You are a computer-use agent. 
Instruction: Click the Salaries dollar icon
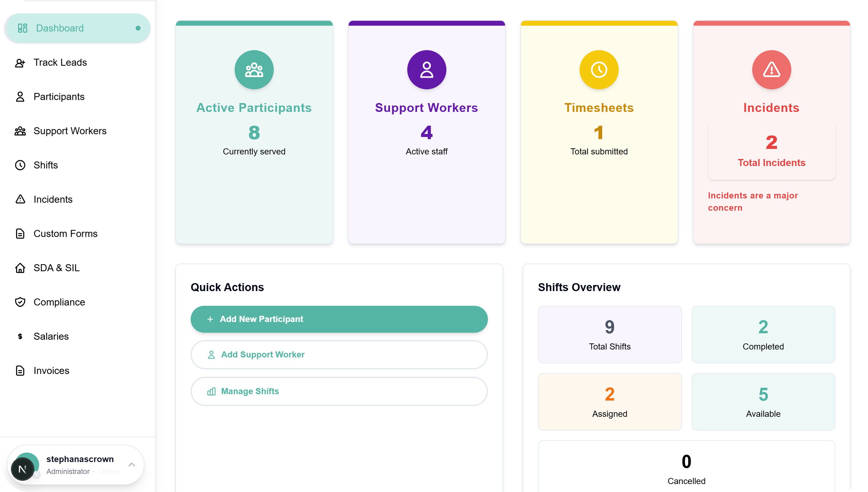[20, 337]
